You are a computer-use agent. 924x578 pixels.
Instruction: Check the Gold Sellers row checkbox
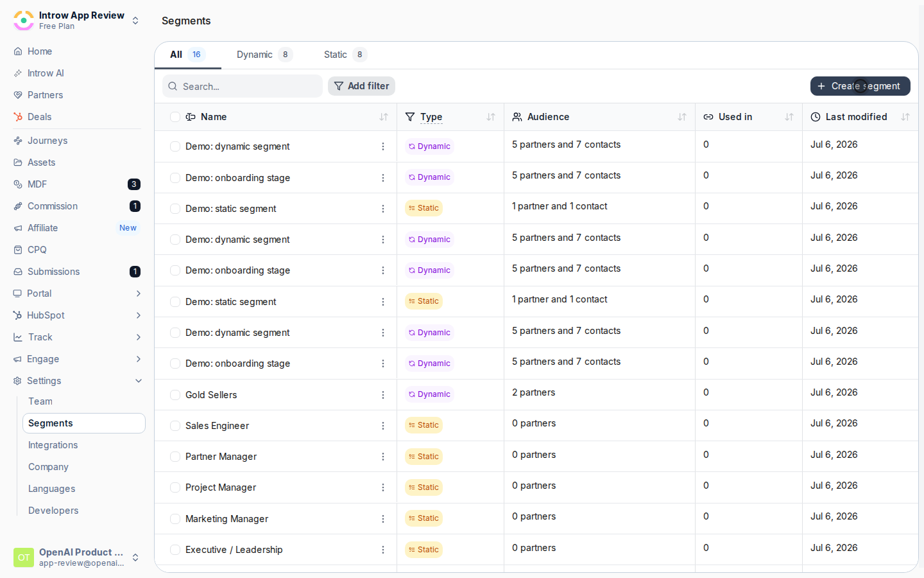(x=175, y=395)
